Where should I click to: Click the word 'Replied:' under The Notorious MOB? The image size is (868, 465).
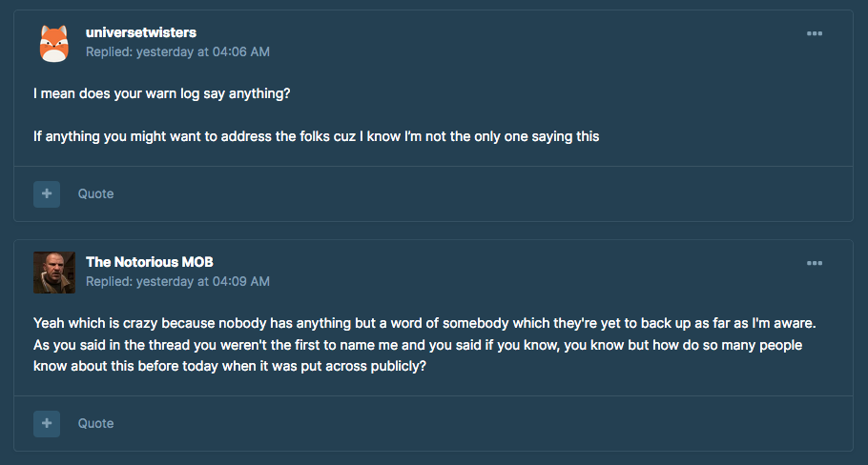(x=110, y=281)
